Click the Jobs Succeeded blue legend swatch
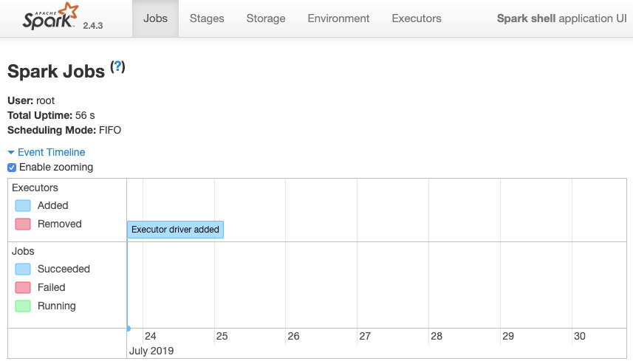 pos(23,269)
